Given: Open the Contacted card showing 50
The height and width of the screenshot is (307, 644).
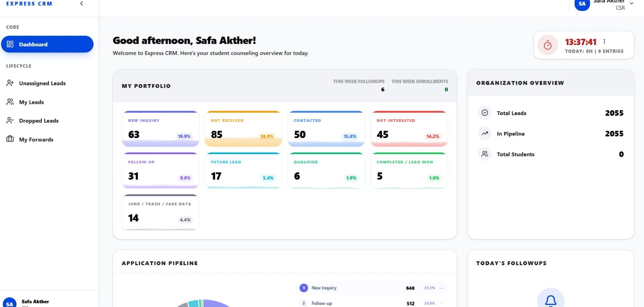Looking at the screenshot, I should [326, 129].
